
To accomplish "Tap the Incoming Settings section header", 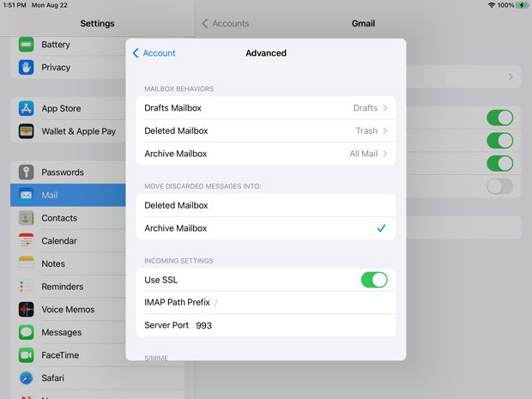I will [178, 261].
